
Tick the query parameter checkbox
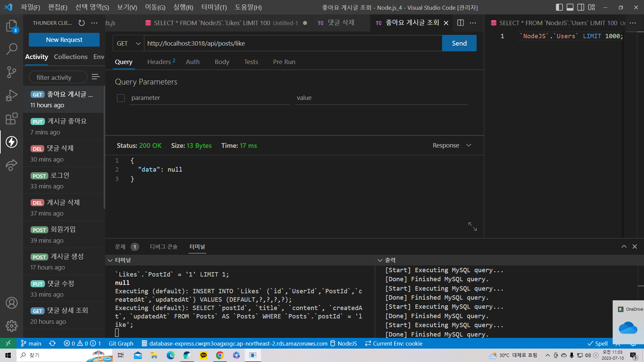point(121,98)
